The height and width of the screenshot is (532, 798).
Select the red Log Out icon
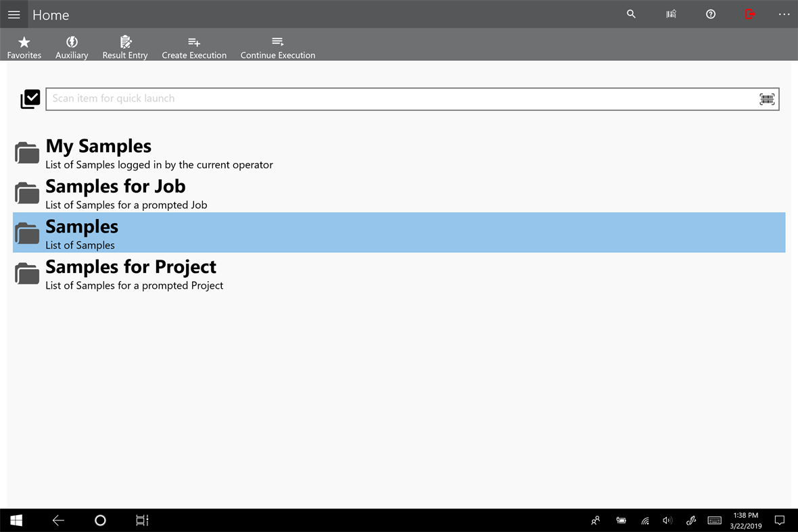(x=750, y=14)
